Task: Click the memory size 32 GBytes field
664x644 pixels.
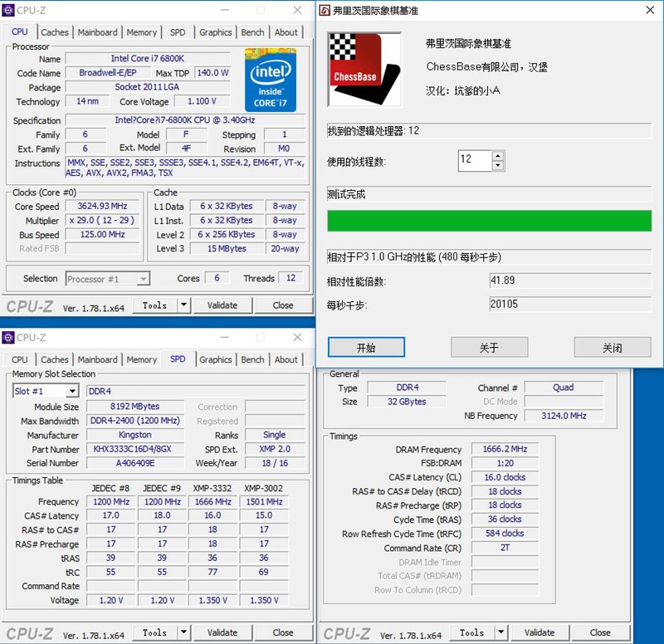Action: click(x=407, y=402)
